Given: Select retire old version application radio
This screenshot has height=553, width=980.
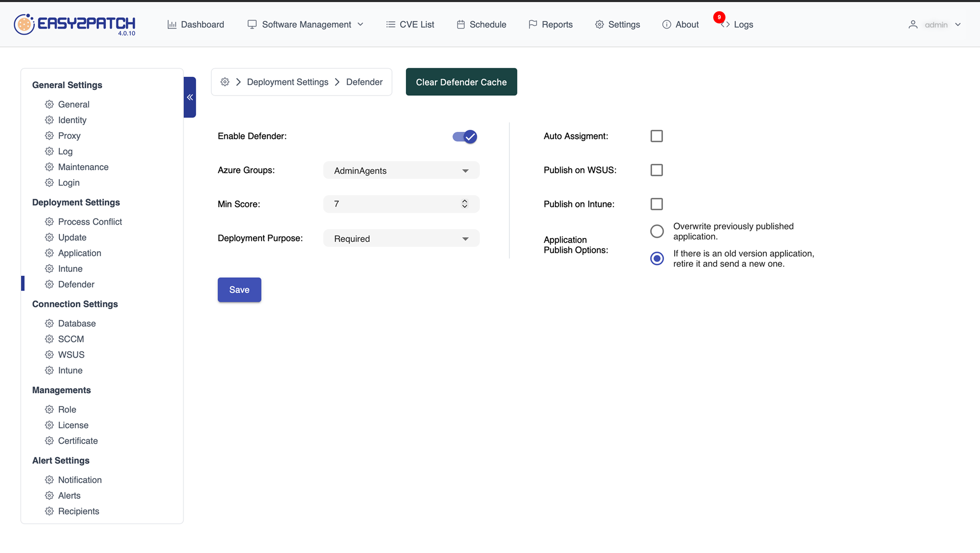Looking at the screenshot, I should 657,258.
